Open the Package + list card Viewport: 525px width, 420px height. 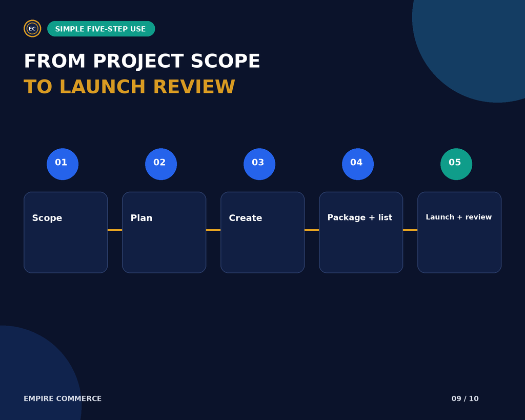361,232
